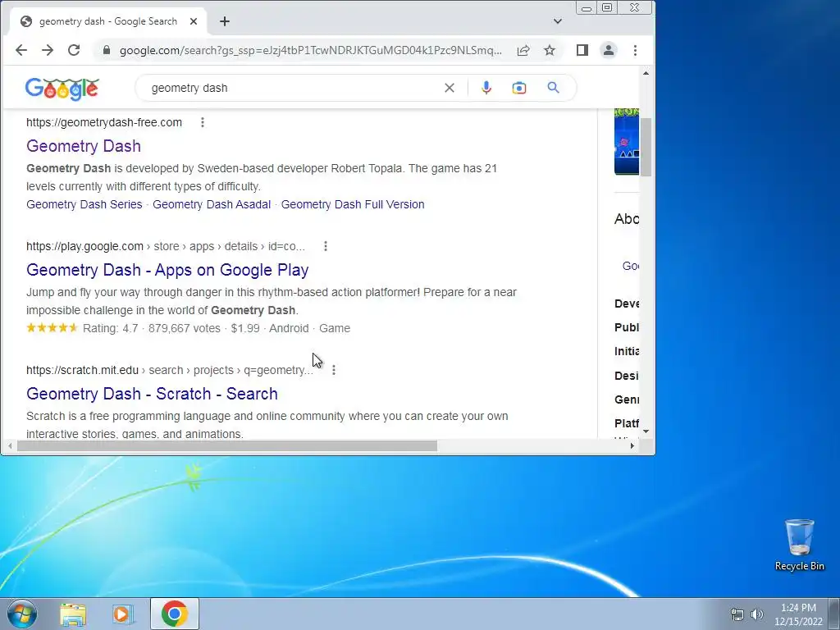Click the Chrome taskbar icon

click(x=175, y=614)
